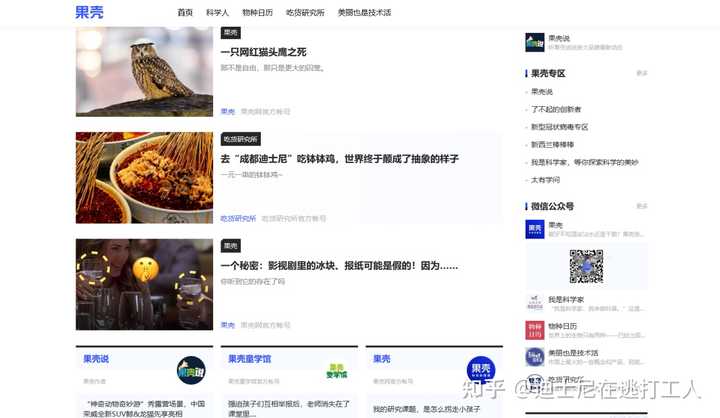
Task: Click the WeChat QR code image
Action: tap(586, 266)
